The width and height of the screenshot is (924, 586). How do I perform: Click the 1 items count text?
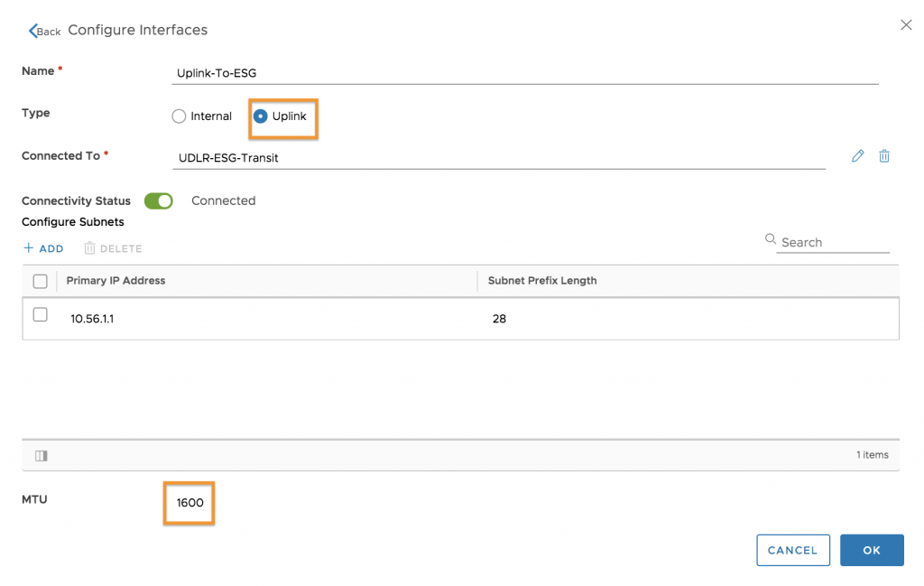pos(873,454)
